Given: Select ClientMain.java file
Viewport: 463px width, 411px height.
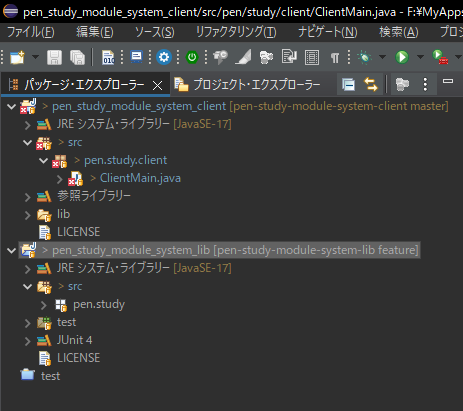Looking at the screenshot, I should pos(140,178).
